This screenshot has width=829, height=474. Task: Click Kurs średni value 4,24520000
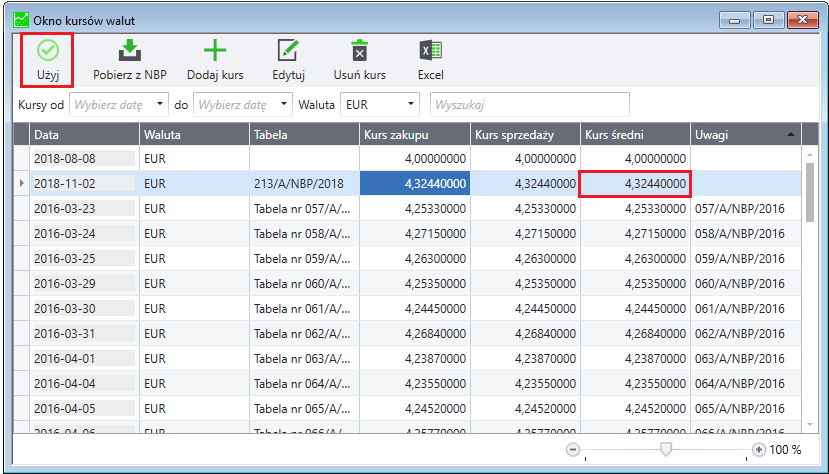coord(635,408)
